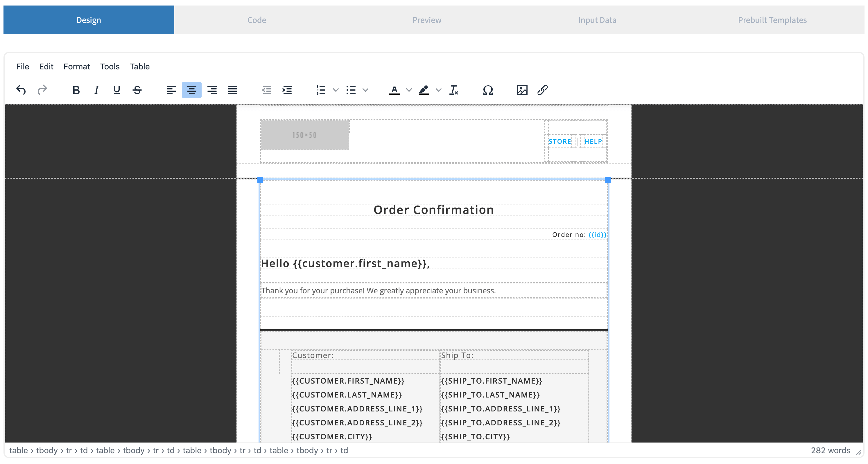Open the File menu
Viewport: 868px width, 464px height.
[x=23, y=66]
